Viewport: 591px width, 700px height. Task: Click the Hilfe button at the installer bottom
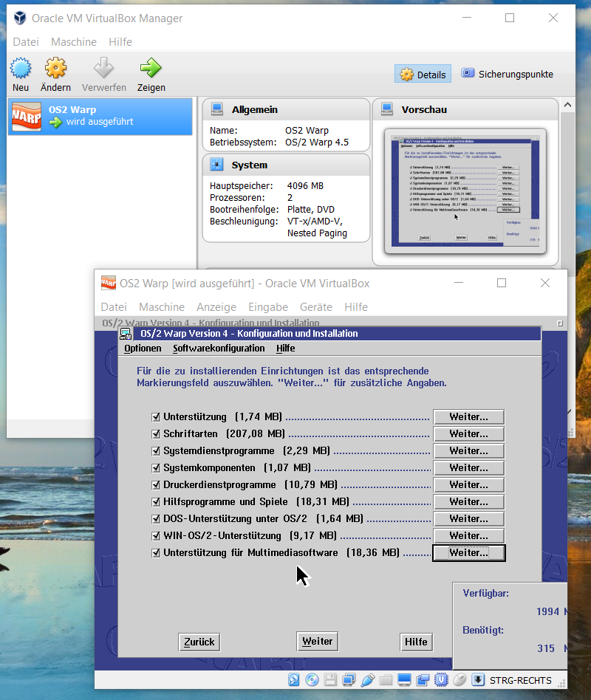(x=416, y=642)
